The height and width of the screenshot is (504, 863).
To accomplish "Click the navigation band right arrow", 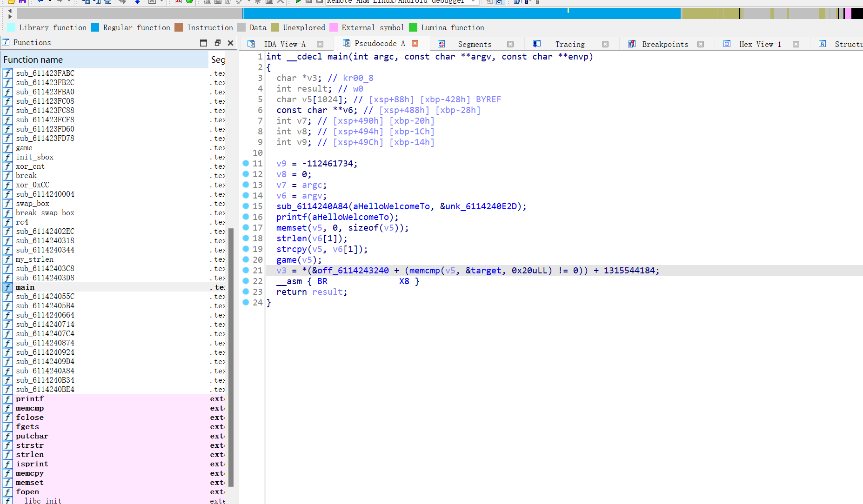I will tap(10, 16).
